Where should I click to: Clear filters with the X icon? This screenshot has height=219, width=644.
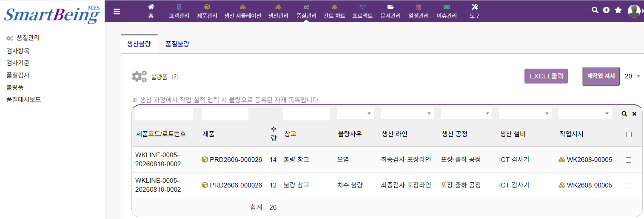pyautogui.click(x=634, y=114)
